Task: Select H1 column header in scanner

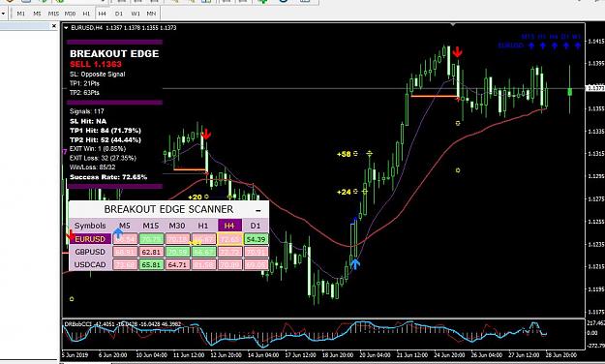Action: (x=203, y=226)
